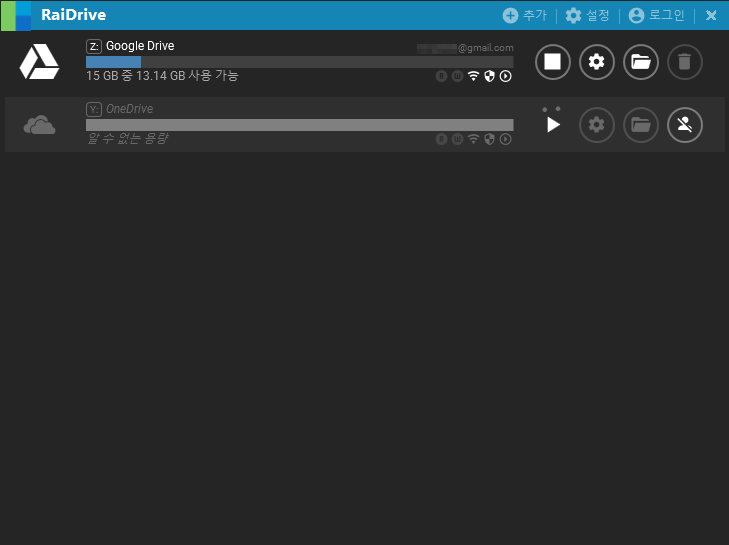Image resolution: width=729 pixels, height=545 pixels.
Task: Stop (disconnect) the Google Drive Z: drive
Action: tap(552, 62)
